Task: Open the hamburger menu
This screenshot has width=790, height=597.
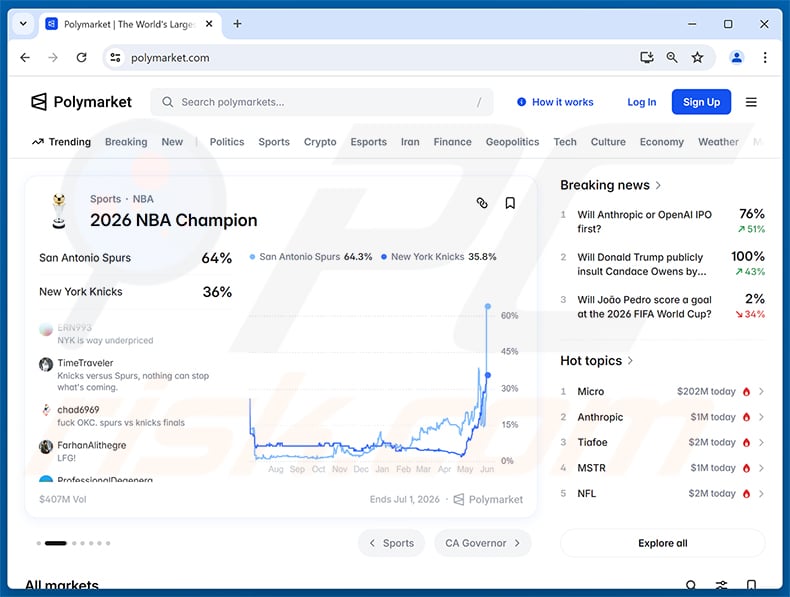Action: [x=751, y=102]
